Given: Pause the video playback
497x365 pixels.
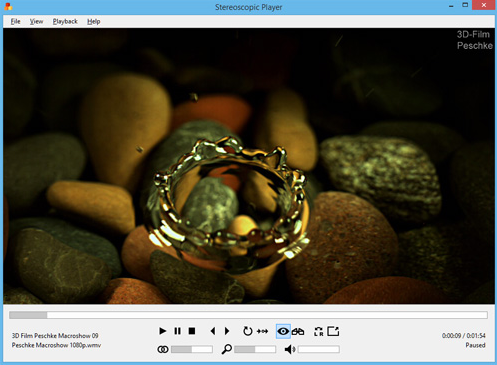Looking at the screenshot, I should coord(177,331).
